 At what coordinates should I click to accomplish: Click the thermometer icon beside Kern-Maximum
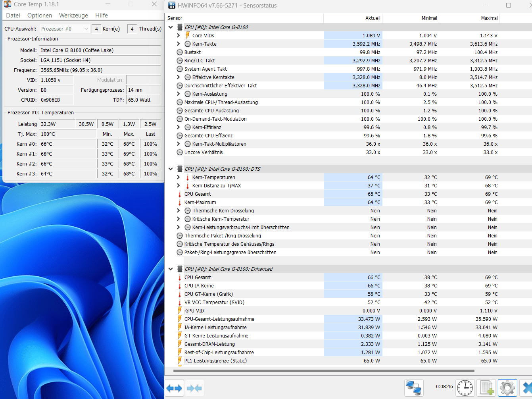pyautogui.click(x=180, y=202)
